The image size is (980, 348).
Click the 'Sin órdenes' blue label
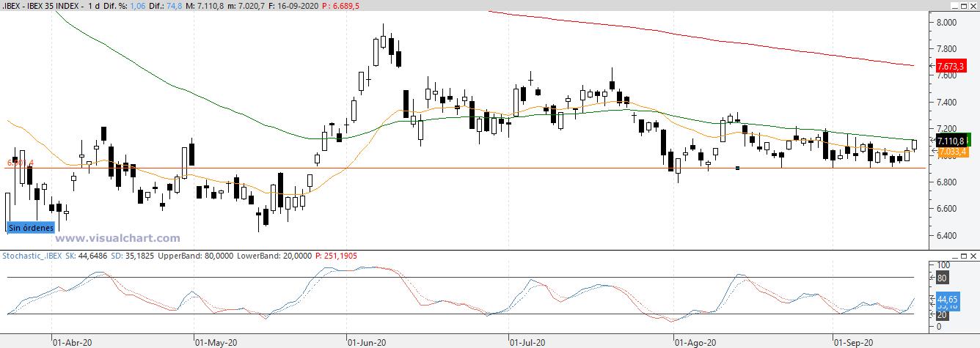[x=31, y=227]
